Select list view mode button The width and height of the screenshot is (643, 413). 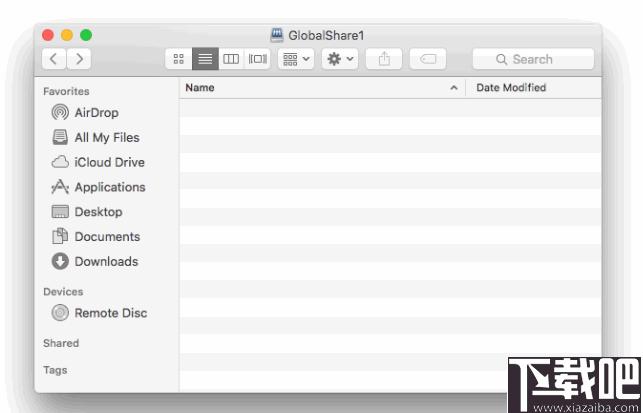(x=205, y=59)
